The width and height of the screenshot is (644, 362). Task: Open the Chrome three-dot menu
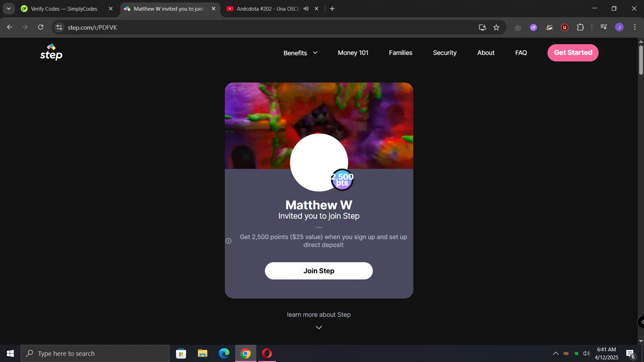[635, 27]
